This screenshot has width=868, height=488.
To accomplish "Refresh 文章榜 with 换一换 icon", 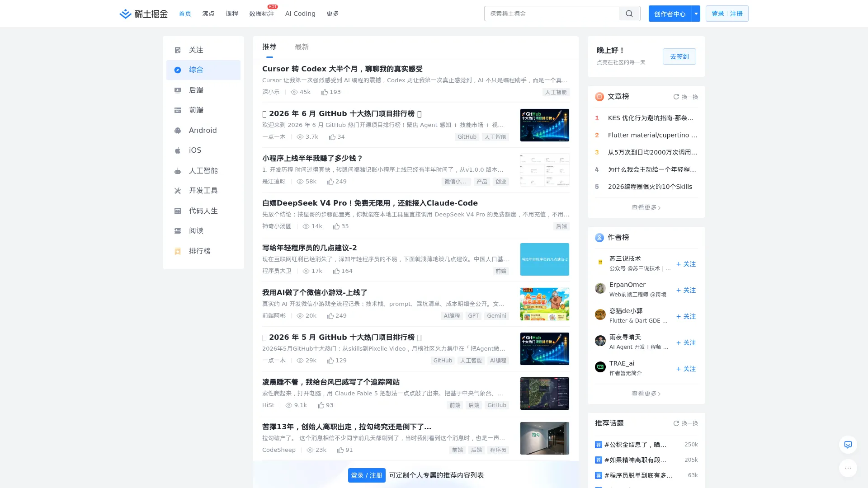I will 676,97.
